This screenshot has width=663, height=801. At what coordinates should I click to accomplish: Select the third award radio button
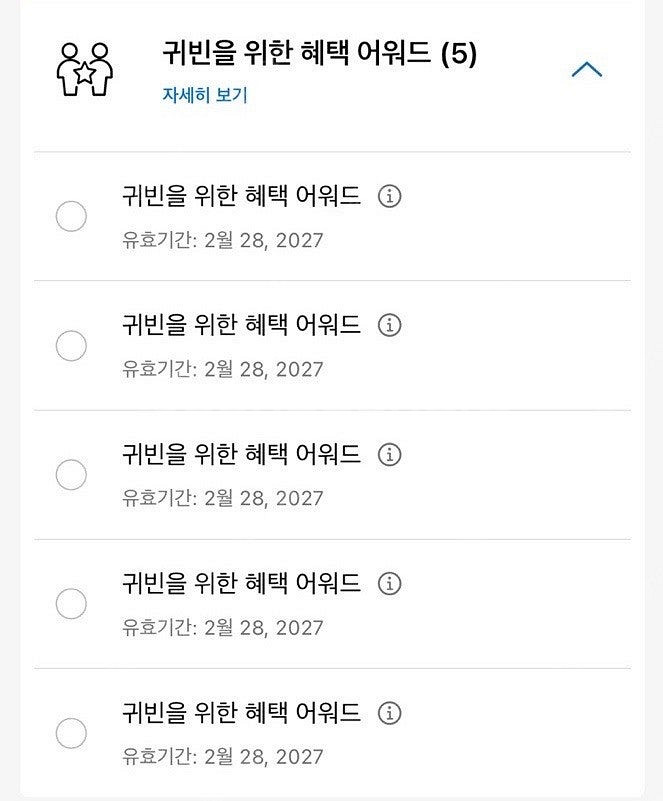pos(71,475)
